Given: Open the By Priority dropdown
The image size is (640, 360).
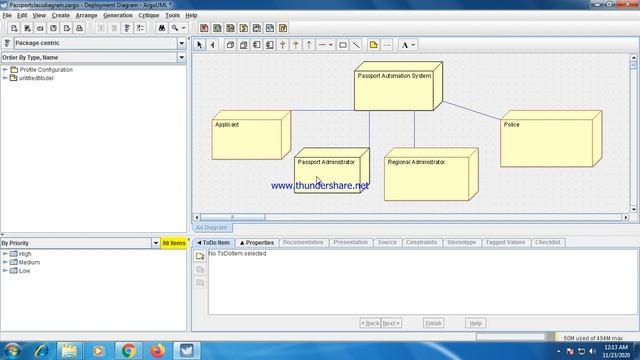Looking at the screenshot, I should [x=156, y=243].
